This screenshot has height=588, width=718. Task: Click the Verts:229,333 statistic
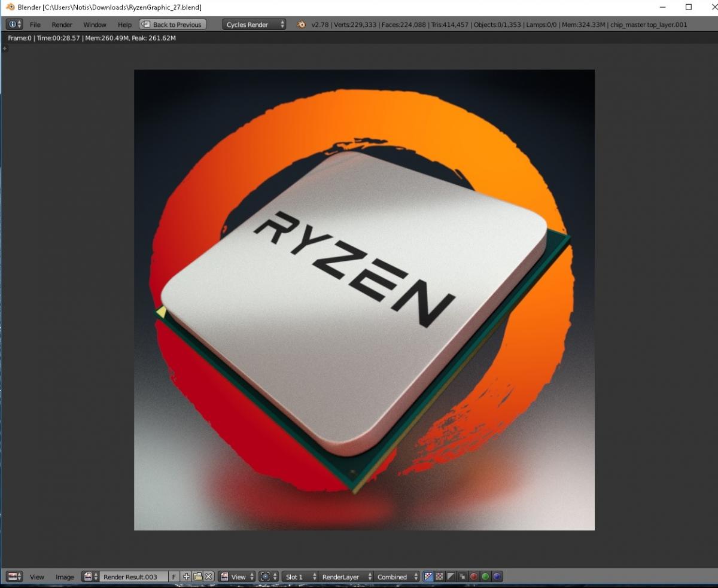click(x=355, y=25)
